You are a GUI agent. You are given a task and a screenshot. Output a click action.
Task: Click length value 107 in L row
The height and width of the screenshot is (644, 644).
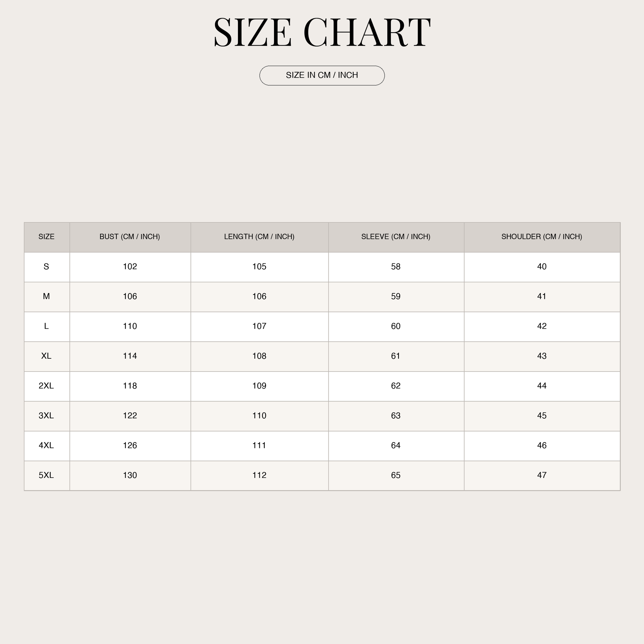(x=259, y=326)
